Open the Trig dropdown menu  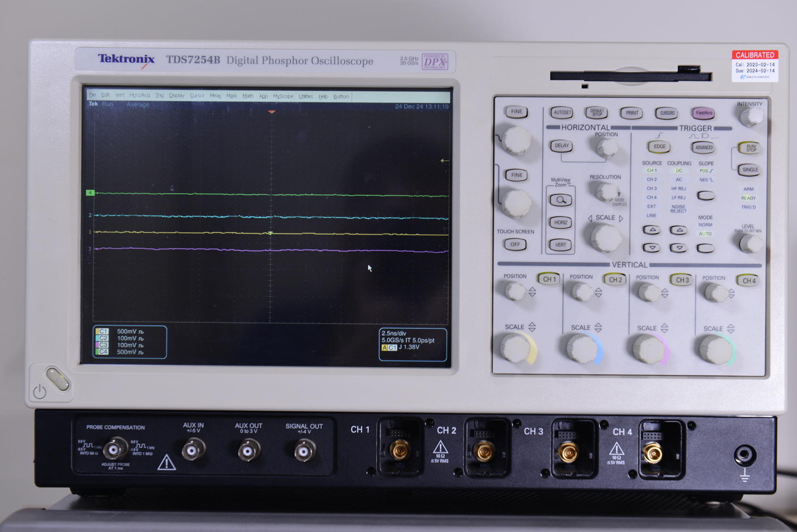pos(159,96)
